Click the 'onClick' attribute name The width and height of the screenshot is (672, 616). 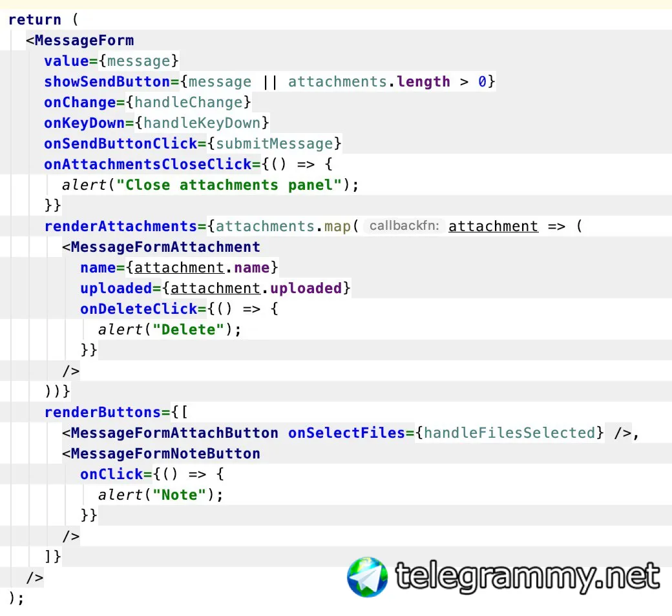tap(111, 474)
